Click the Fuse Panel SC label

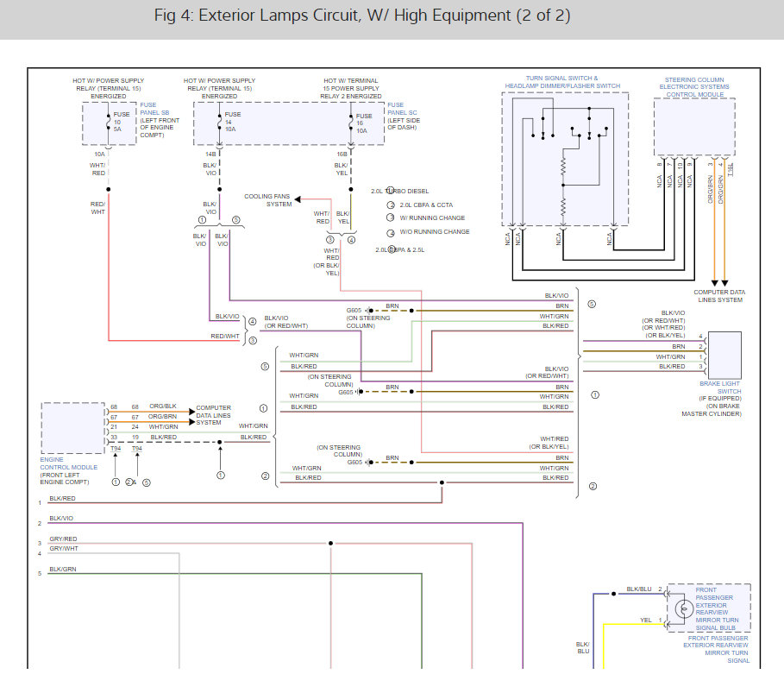tap(404, 120)
